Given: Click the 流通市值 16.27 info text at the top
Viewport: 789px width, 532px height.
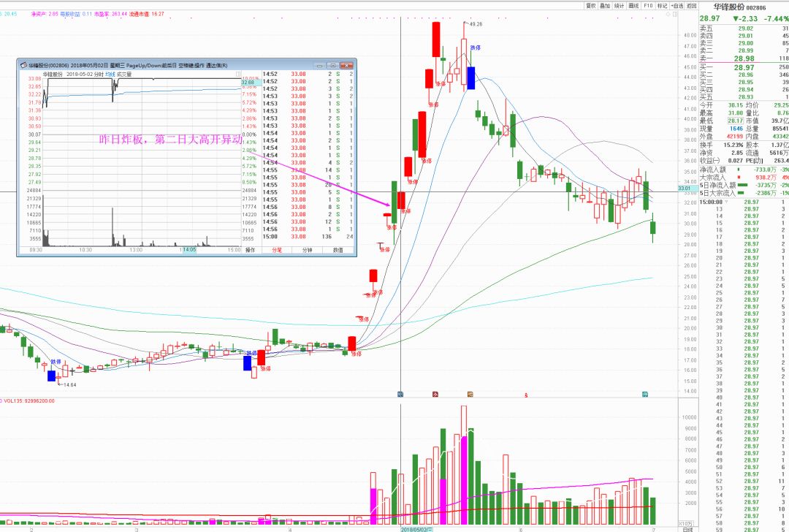Looking at the screenshot, I should (146, 14).
